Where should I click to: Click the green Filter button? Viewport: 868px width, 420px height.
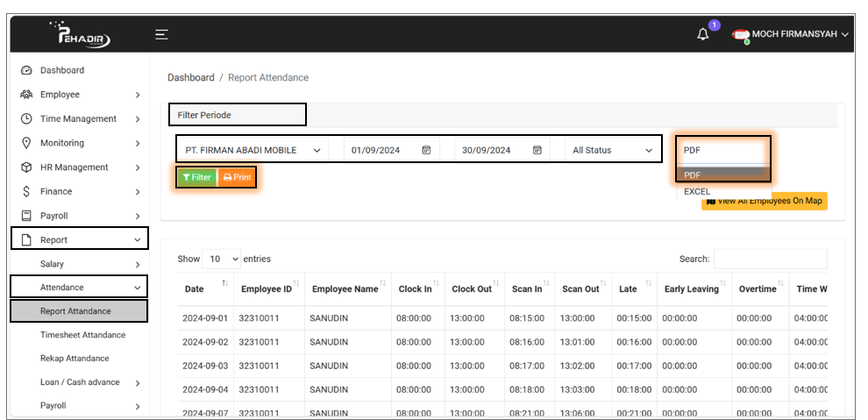[196, 177]
